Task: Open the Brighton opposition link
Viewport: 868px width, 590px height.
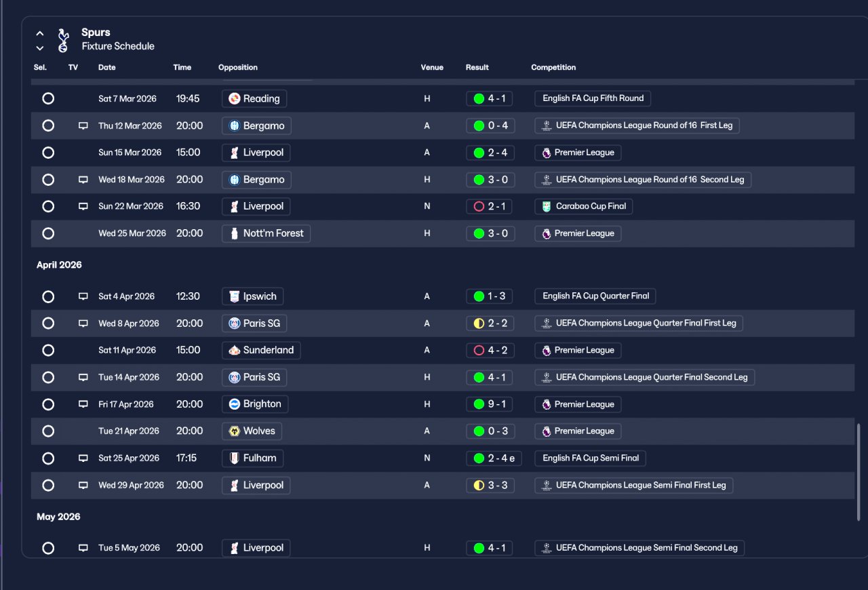Action: click(255, 404)
